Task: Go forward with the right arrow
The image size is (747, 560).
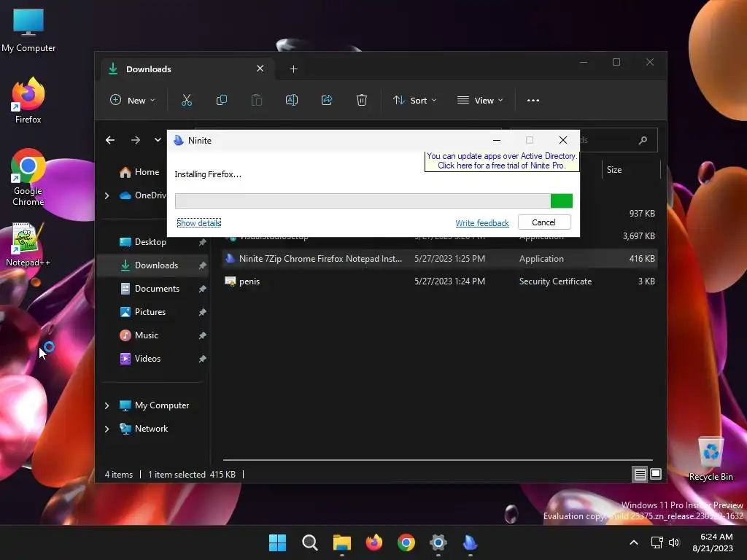Action: [x=136, y=140]
